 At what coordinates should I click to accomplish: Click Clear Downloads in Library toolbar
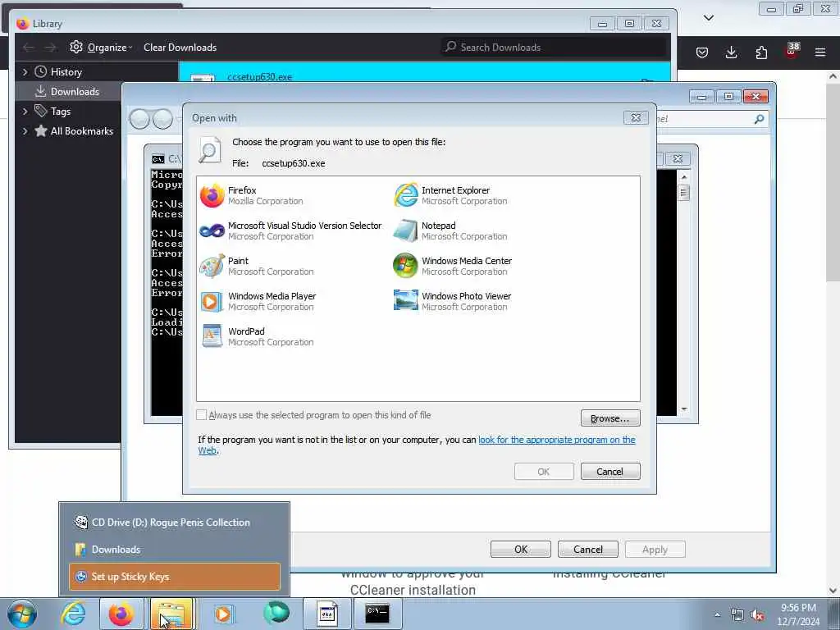[x=180, y=47]
